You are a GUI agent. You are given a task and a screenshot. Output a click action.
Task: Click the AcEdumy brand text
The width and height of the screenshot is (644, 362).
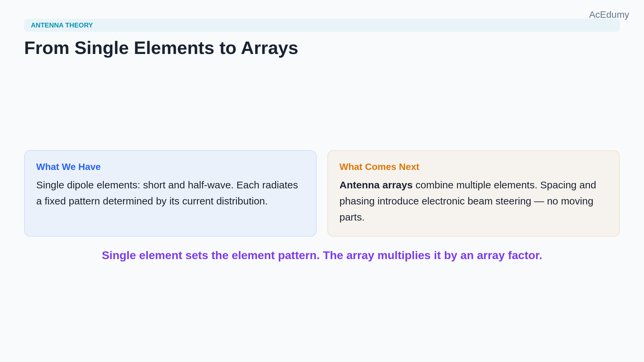coord(609,15)
